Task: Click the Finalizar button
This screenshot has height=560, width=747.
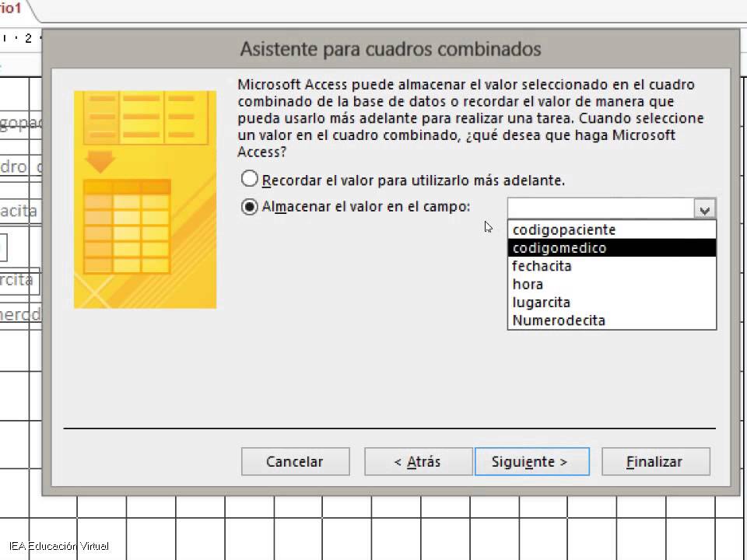Action: point(655,461)
